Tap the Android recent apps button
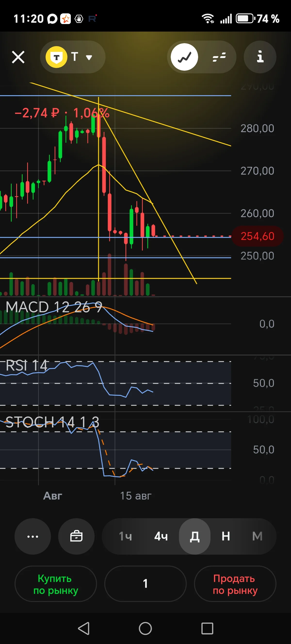The image size is (291, 644). (207, 628)
